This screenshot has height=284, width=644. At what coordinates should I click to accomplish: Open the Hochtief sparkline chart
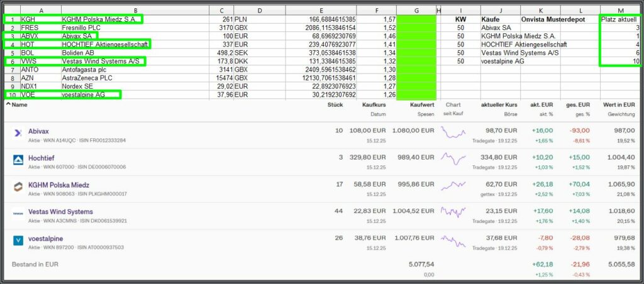[453, 160]
